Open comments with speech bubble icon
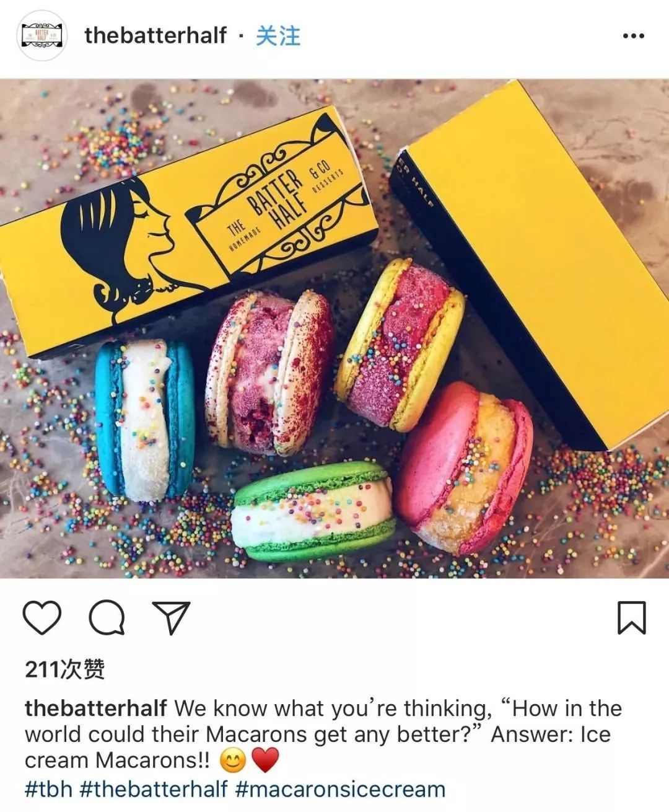This screenshot has width=669, height=812. point(107,617)
